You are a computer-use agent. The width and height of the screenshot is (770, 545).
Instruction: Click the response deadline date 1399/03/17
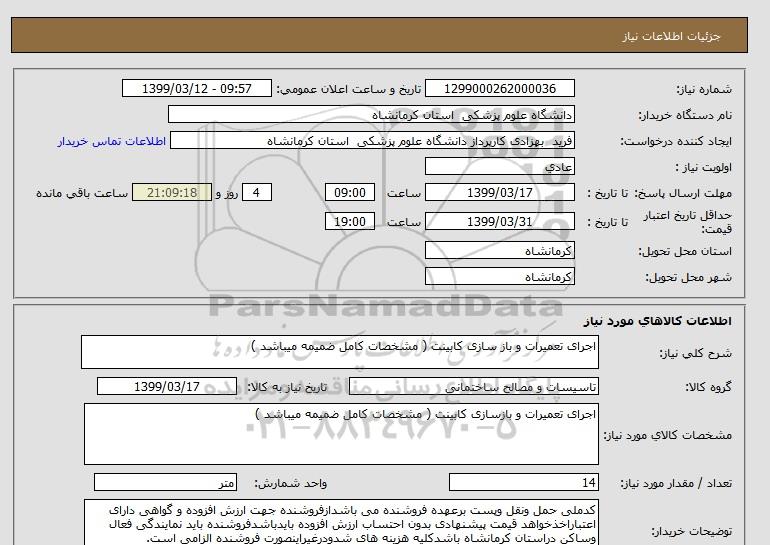click(499, 192)
